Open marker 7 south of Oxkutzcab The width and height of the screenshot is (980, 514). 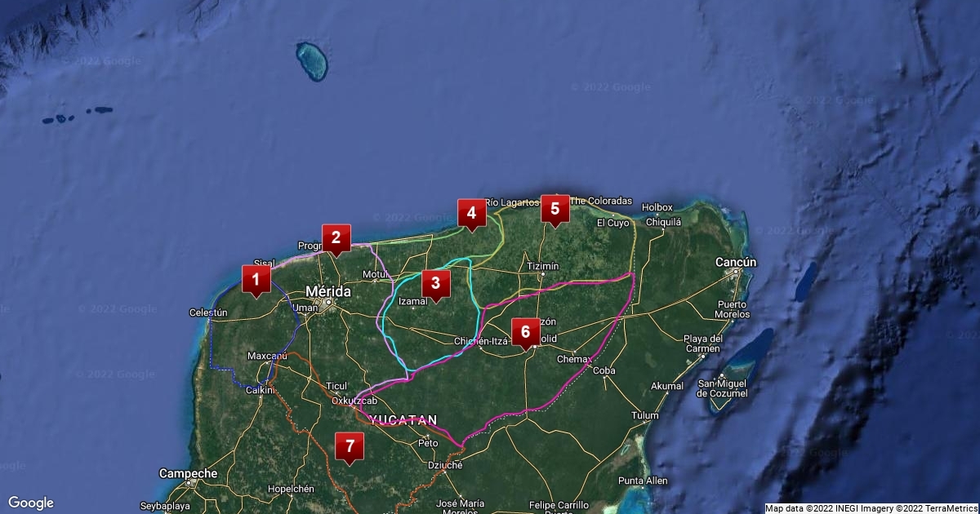350,446
